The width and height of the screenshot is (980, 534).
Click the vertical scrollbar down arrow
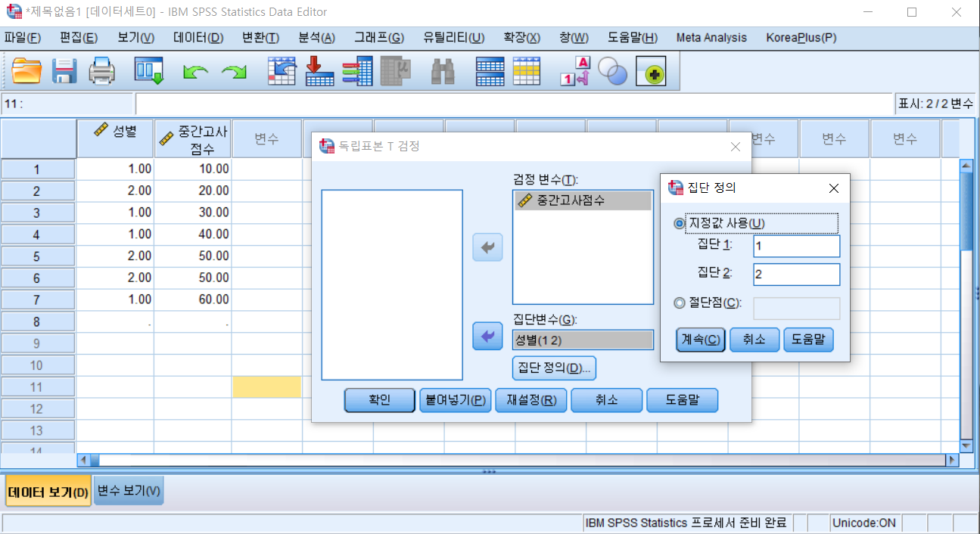(966, 446)
